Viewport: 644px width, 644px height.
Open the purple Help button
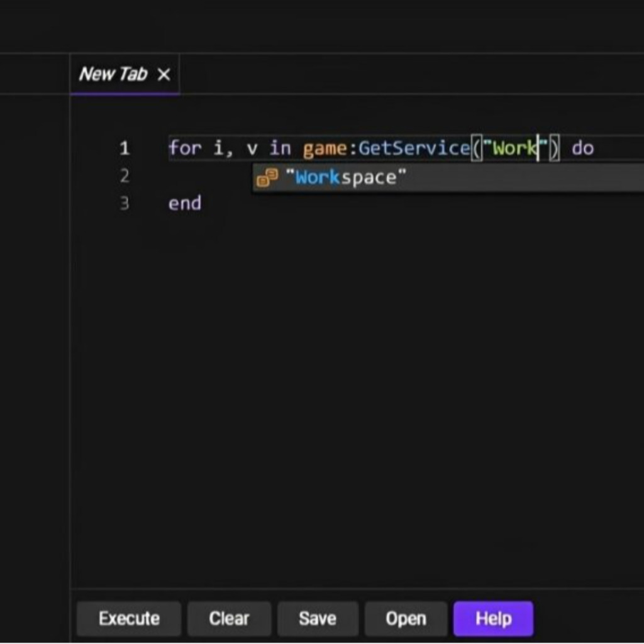(493, 619)
